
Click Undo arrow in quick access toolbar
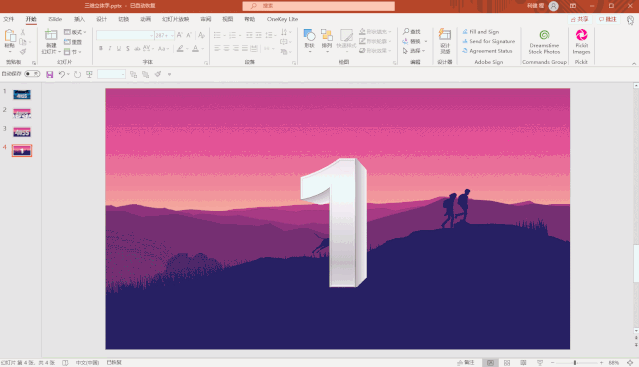pos(62,74)
